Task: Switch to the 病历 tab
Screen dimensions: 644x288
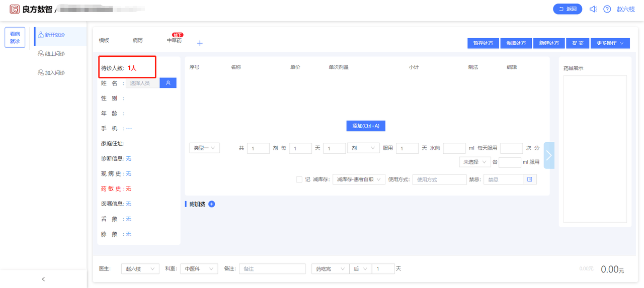Action: [137, 41]
